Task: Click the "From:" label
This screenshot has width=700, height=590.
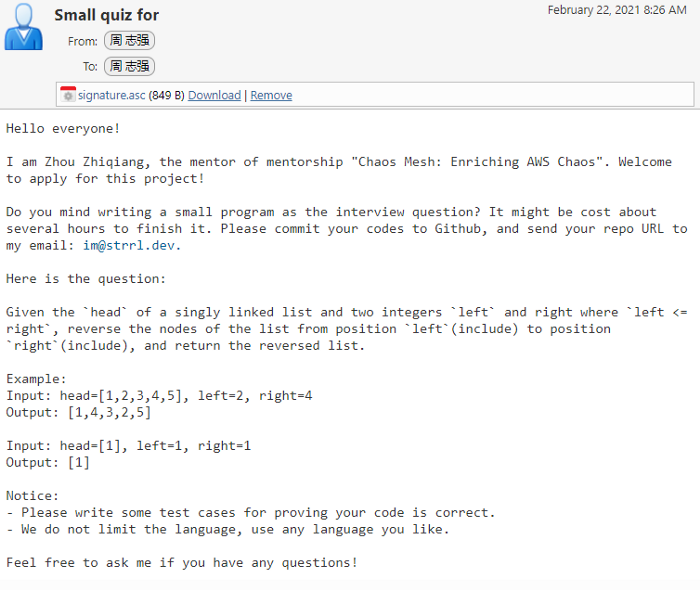Action: 83,42
